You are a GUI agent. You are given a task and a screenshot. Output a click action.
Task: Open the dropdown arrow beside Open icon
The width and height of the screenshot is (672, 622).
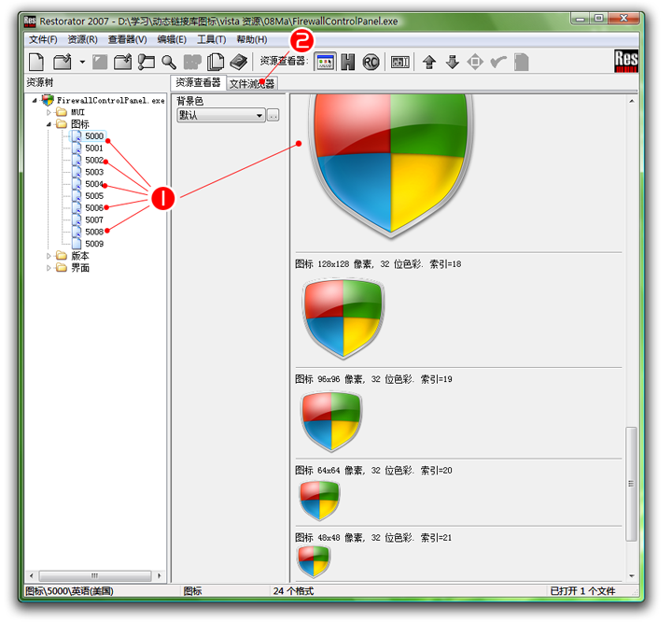pyautogui.click(x=82, y=63)
